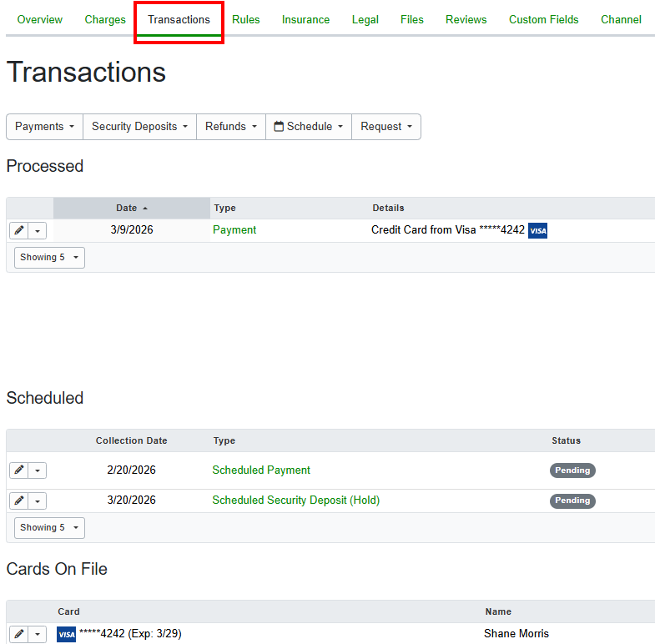The width and height of the screenshot is (655, 644).
Task: Click the pencil edit icon for the 3/9/2026 payment
Action: pos(19,230)
